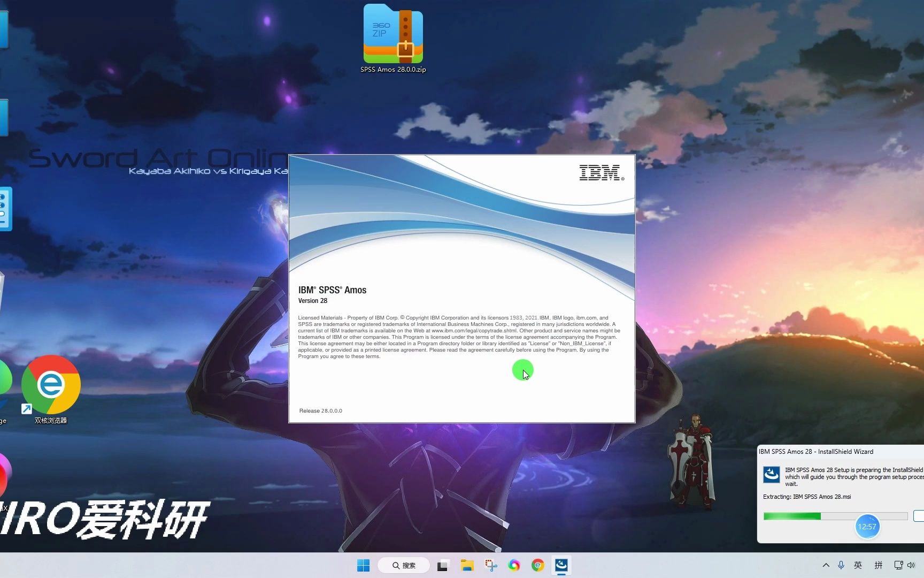Launch the Snipping Tool taskbar icon

pos(491,565)
